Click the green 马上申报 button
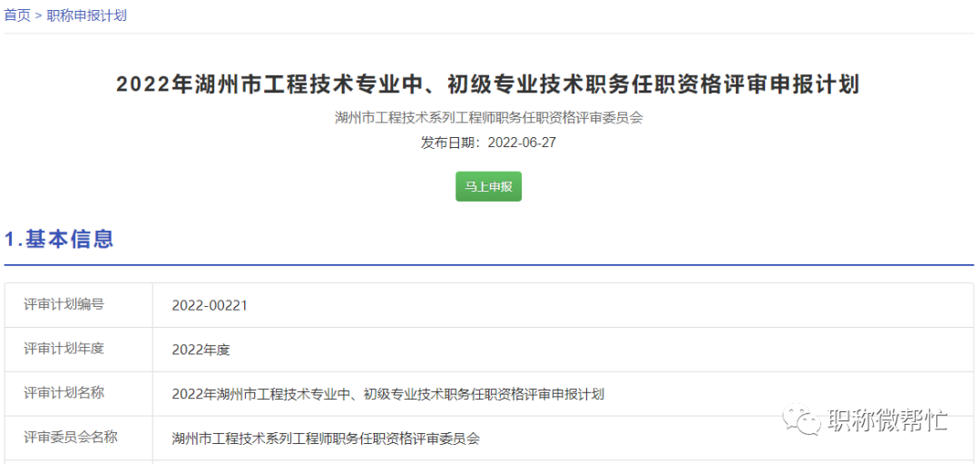Screen dimensions: 980x464 click(488, 186)
